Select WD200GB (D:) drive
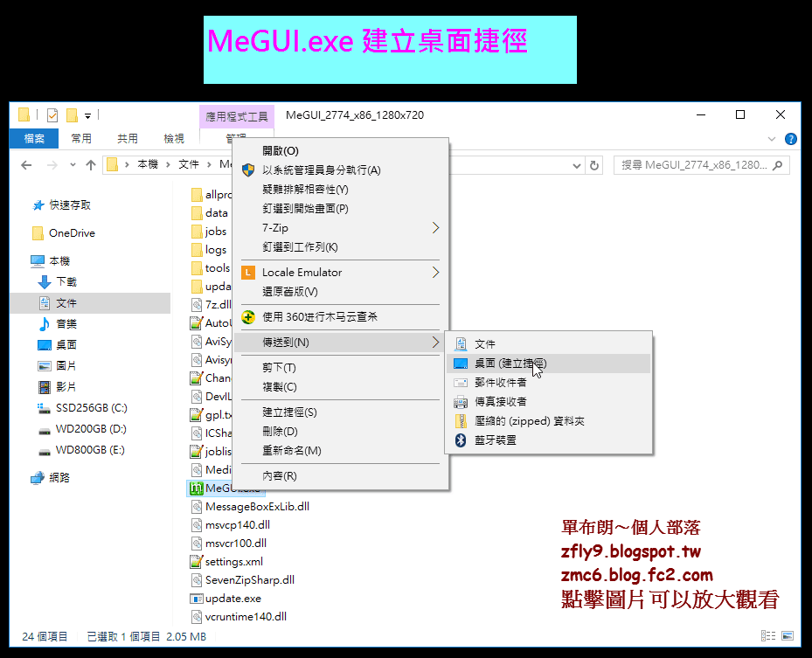This screenshot has width=812, height=658. [91, 429]
